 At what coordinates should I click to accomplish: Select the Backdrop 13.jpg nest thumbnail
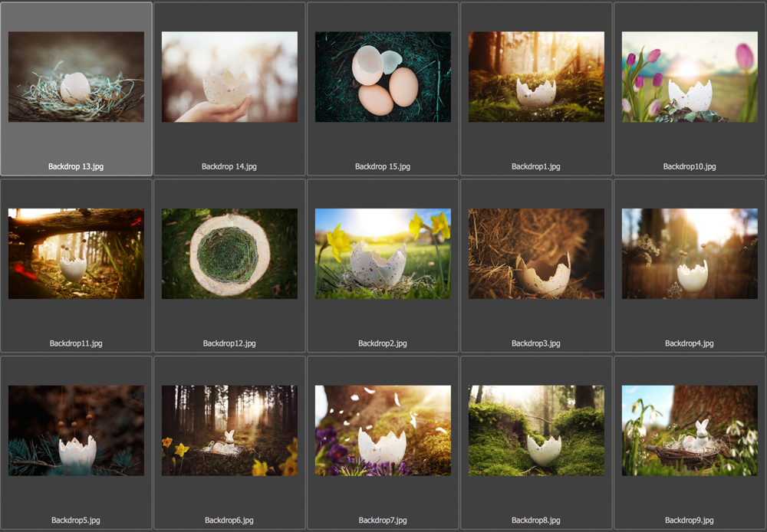point(76,77)
